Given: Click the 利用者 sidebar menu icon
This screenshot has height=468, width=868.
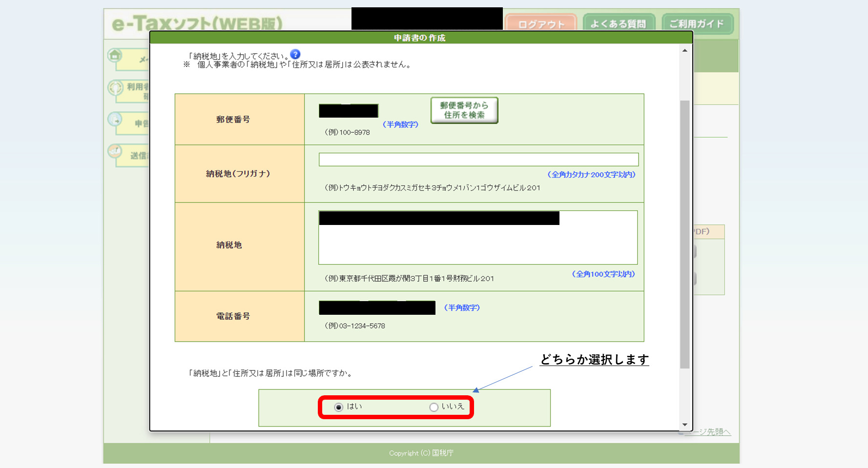Looking at the screenshot, I should coord(116,88).
